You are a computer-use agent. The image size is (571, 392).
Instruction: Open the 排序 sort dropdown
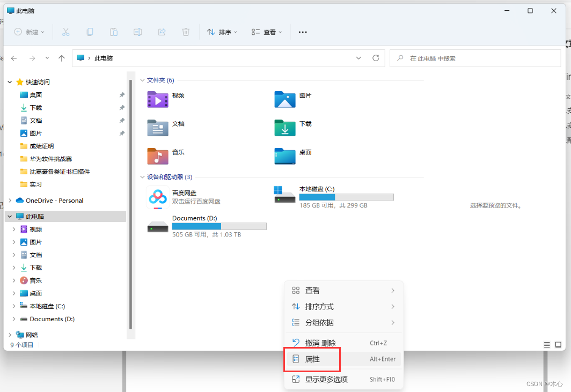click(222, 32)
